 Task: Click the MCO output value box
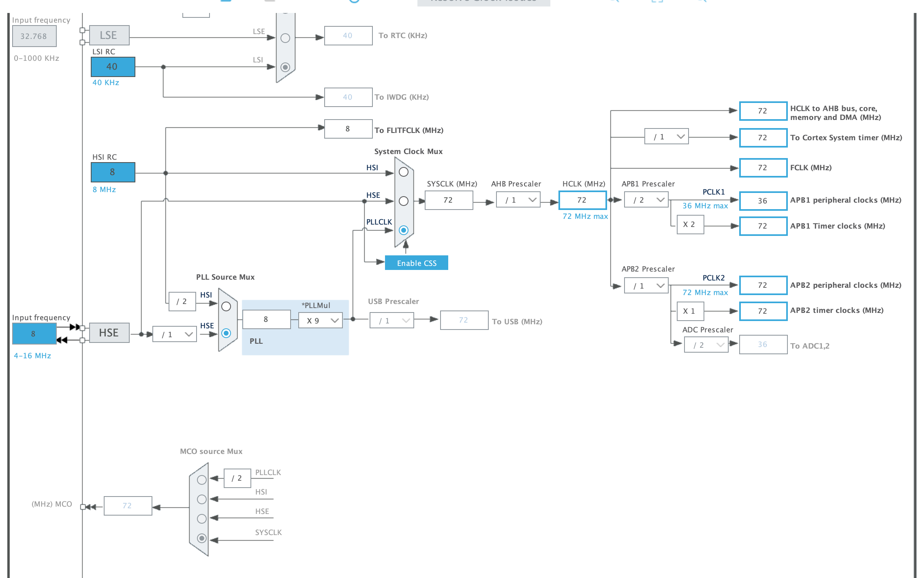pos(128,506)
